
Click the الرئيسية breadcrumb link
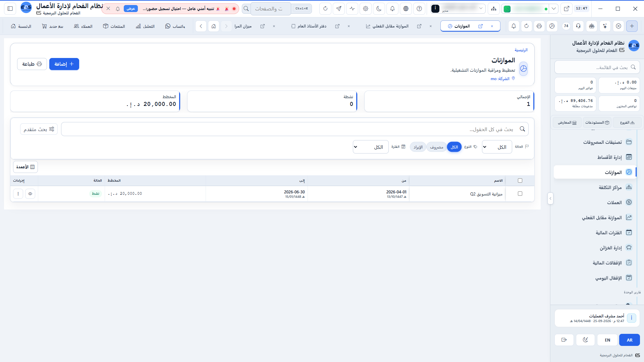(x=521, y=50)
